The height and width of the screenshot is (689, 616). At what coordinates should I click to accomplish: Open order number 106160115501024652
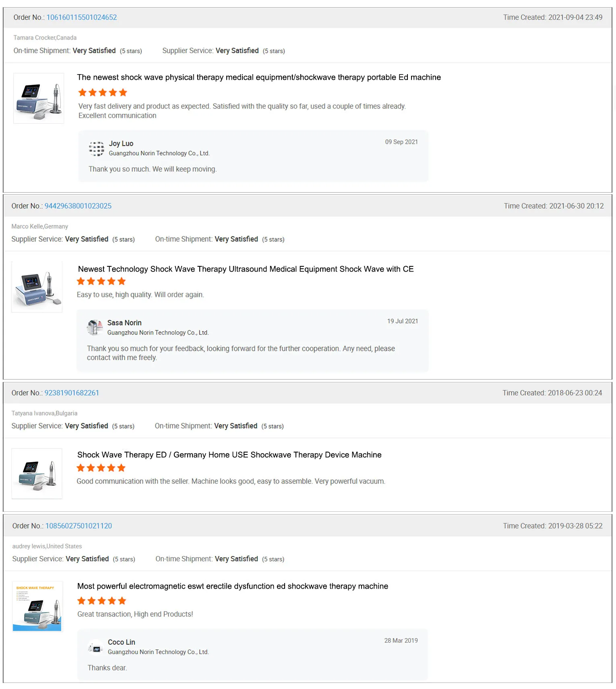click(x=82, y=17)
